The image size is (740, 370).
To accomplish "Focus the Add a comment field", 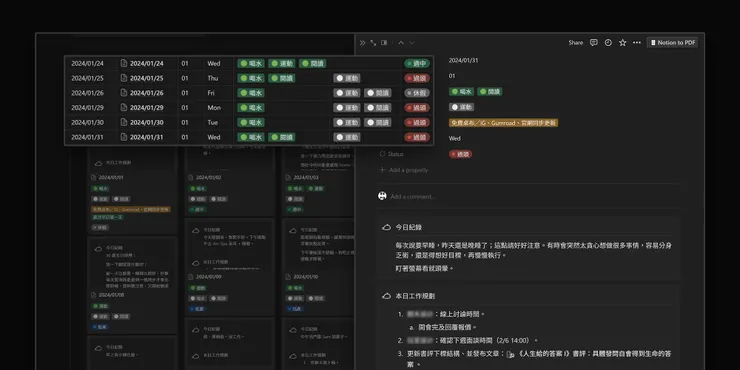I will [413, 196].
